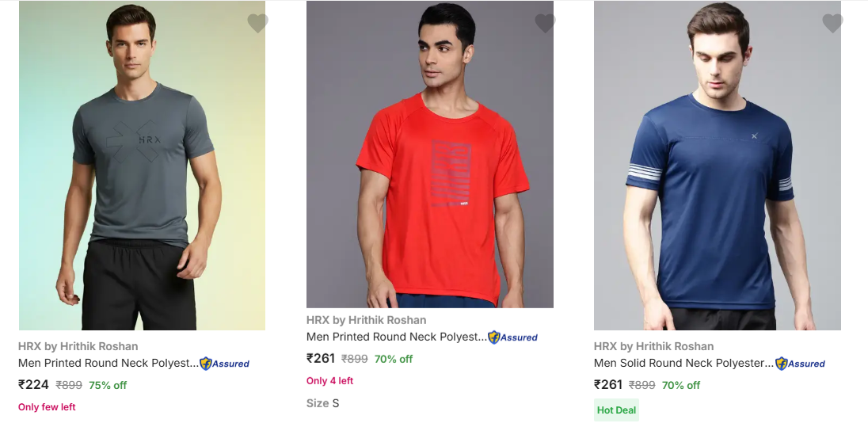Click Size S label on red t-shirt
868x427 pixels.
[322, 403]
